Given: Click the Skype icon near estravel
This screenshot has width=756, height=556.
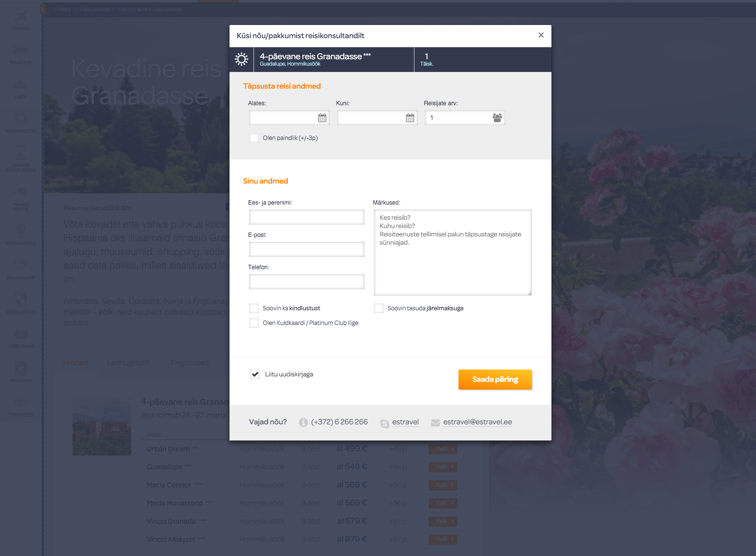Looking at the screenshot, I should [385, 423].
